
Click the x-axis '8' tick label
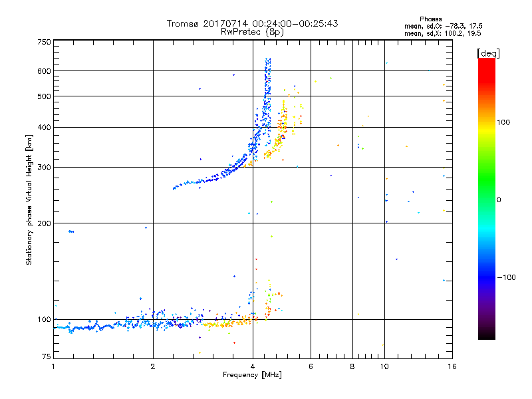pyautogui.click(x=352, y=366)
